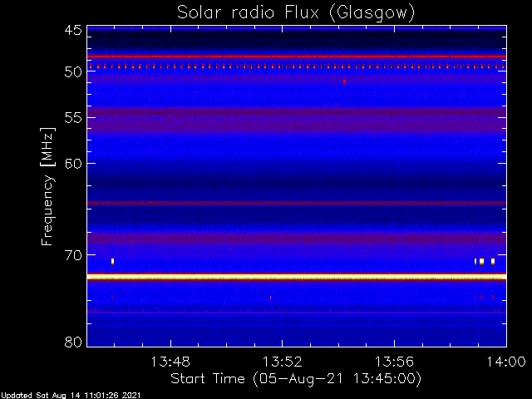The width and height of the screenshot is (532, 399).
Task: Click the 14:00 time tick label
Action: (x=506, y=362)
